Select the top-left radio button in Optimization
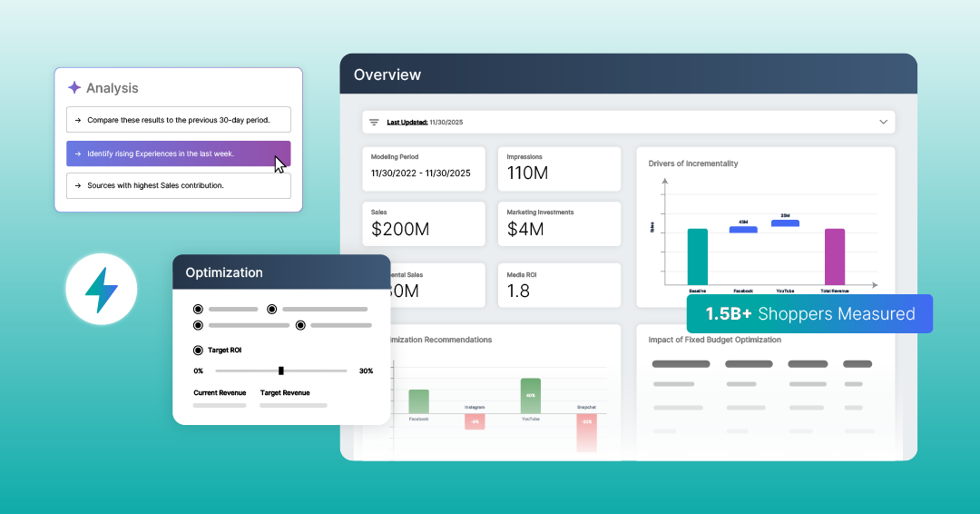The height and width of the screenshot is (514, 980). coord(199,309)
